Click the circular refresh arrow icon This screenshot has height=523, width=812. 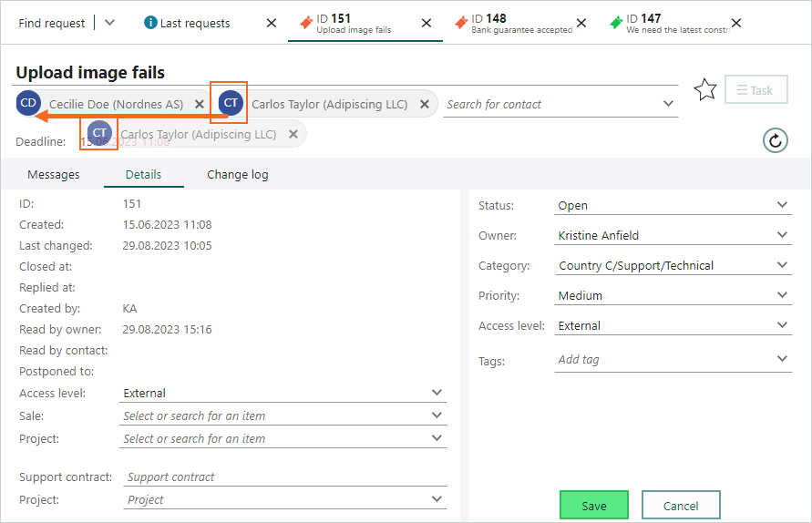point(776,140)
